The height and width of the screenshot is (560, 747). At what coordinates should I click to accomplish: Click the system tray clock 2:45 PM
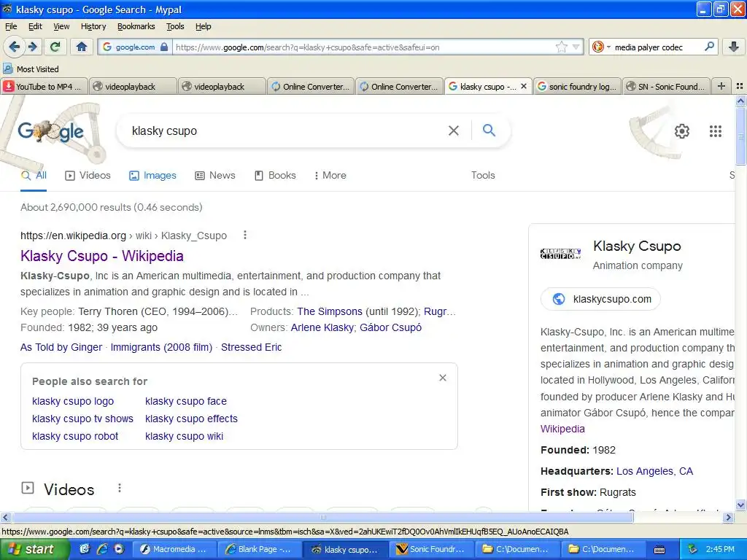pos(720,549)
